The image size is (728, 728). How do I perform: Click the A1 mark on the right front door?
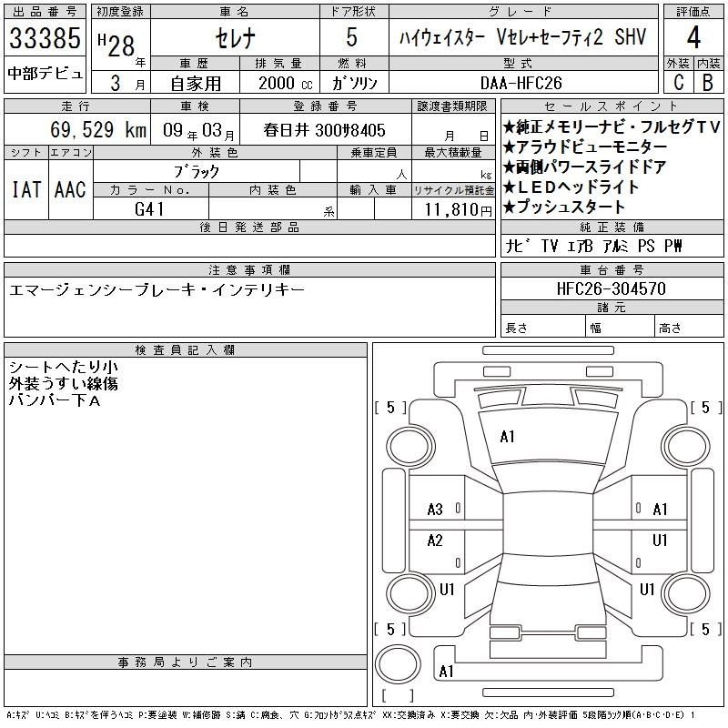pyautogui.click(x=660, y=510)
